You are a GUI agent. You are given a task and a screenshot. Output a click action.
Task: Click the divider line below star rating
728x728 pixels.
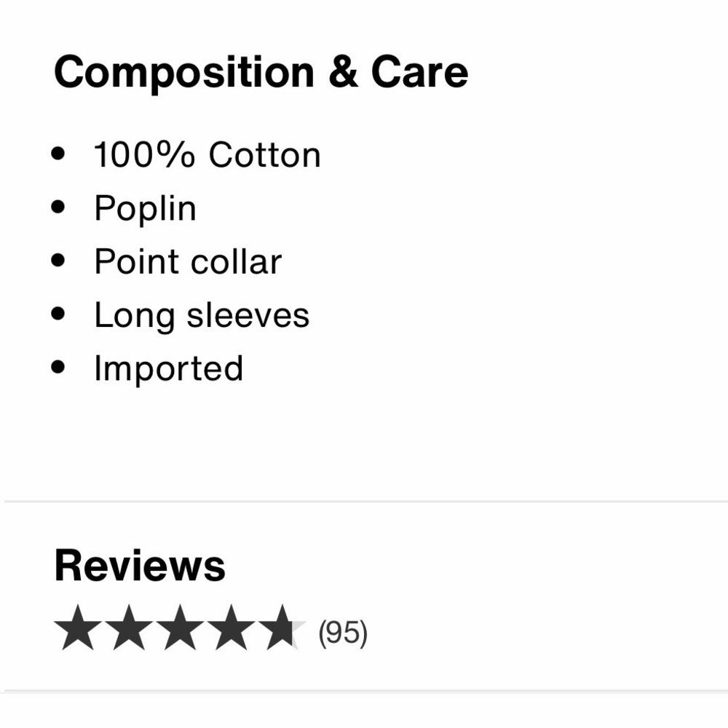point(366,692)
